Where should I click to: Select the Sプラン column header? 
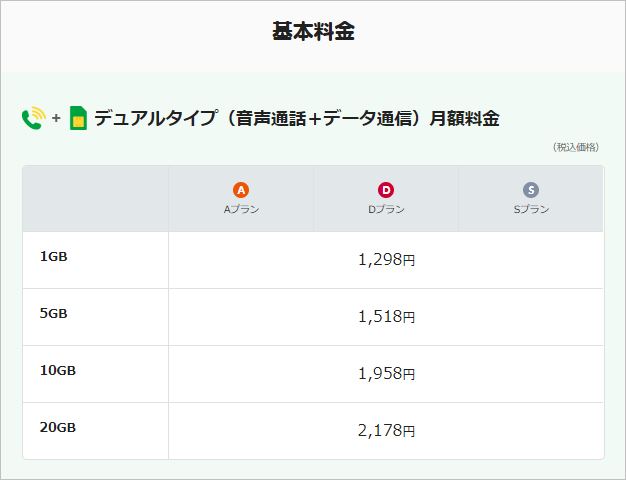pyautogui.click(x=530, y=209)
